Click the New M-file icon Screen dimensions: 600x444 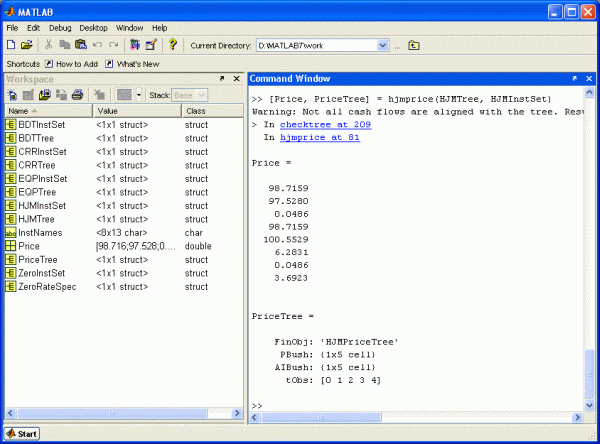(11, 45)
